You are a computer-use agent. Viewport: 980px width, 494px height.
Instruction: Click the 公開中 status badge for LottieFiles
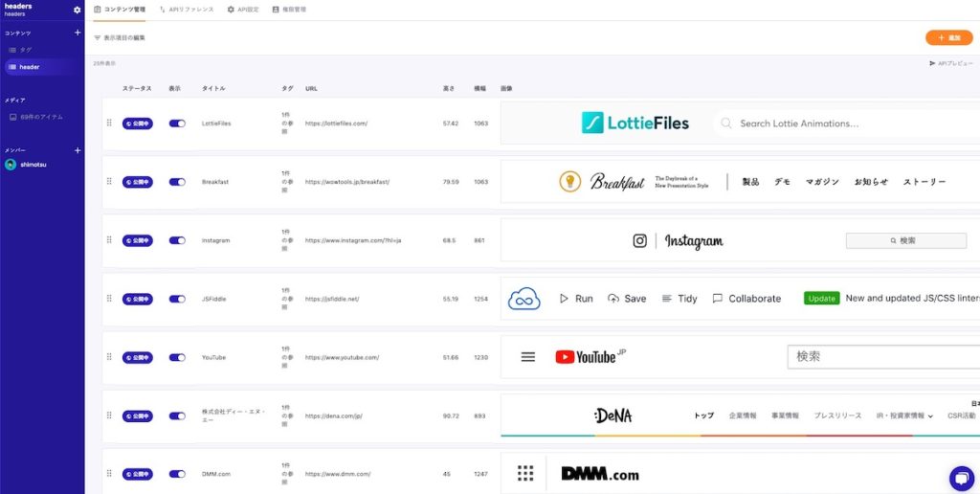[138, 123]
